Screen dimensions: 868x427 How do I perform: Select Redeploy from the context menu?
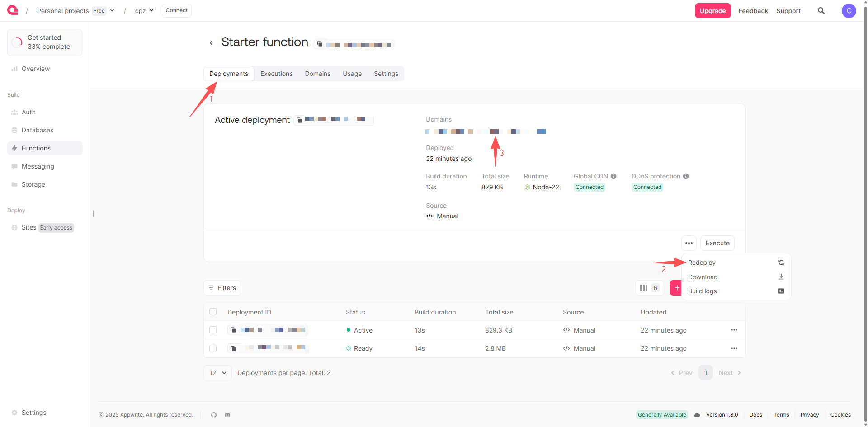tap(702, 263)
